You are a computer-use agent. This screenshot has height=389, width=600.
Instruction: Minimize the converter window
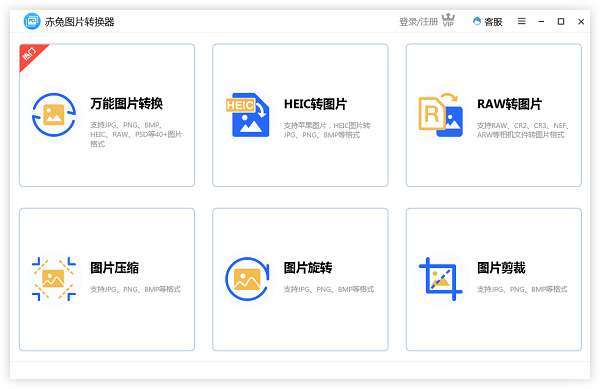[x=541, y=21]
